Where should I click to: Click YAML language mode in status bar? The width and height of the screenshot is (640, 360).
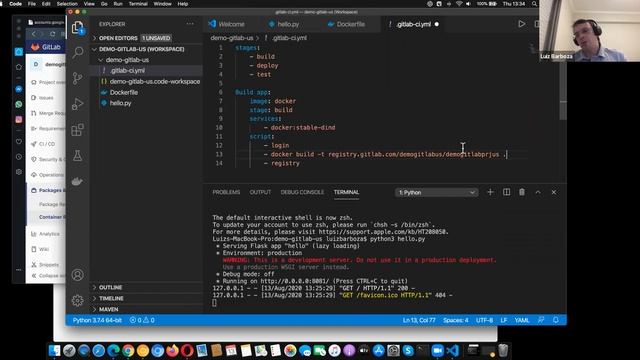pyautogui.click(x=522, y=320)
